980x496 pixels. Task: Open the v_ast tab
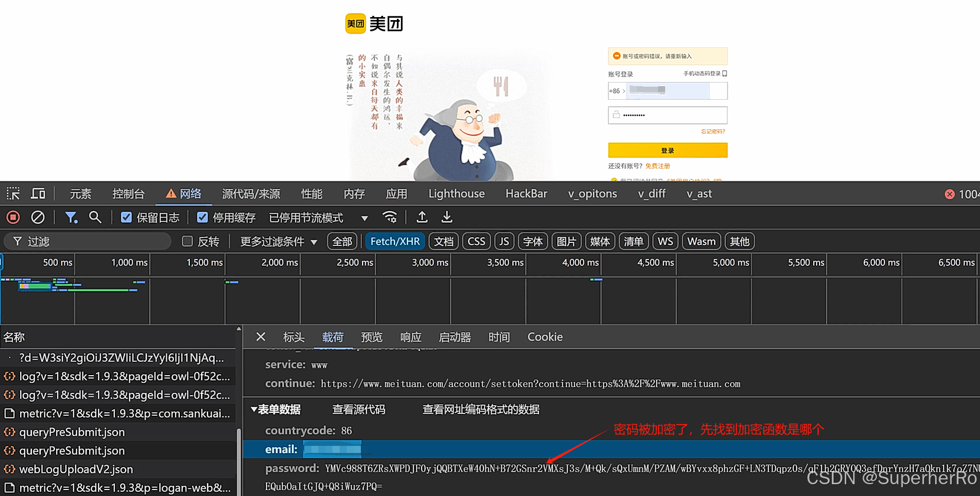tap(699, 193)
